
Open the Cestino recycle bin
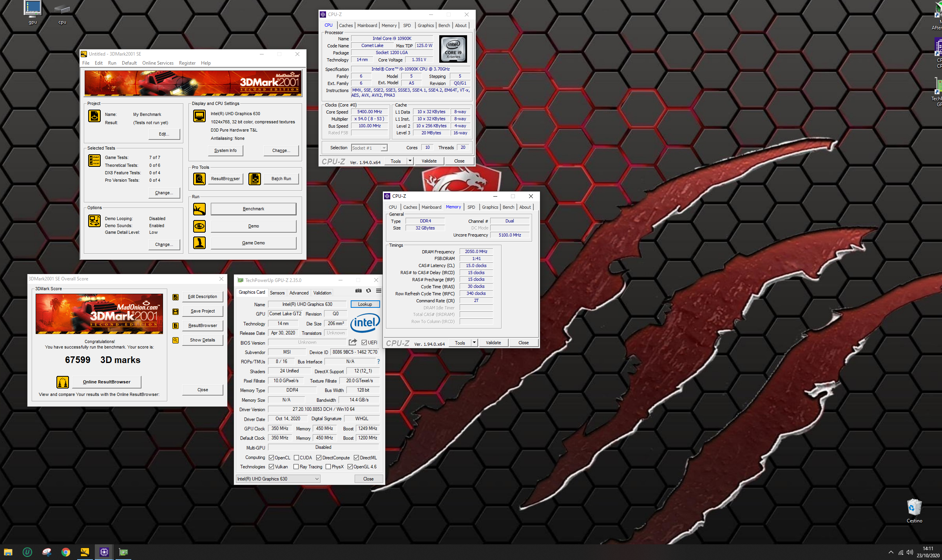914,511
